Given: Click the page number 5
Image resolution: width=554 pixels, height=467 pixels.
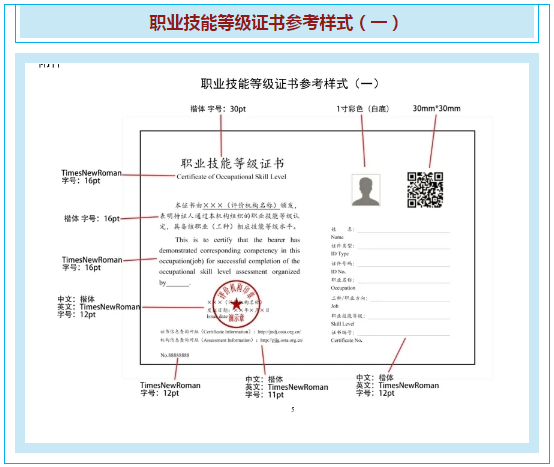Looking at the screenshot, I should (x=293, y=409).
